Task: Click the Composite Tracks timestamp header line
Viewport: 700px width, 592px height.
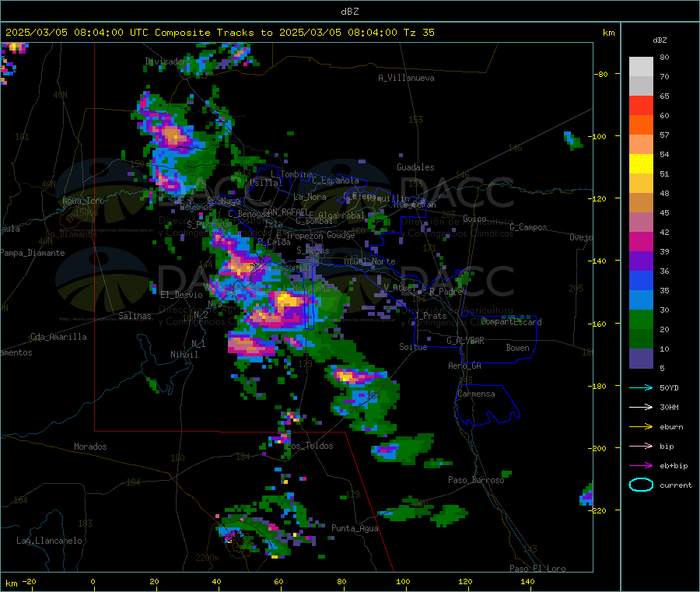Action: (x=220, y=33)
